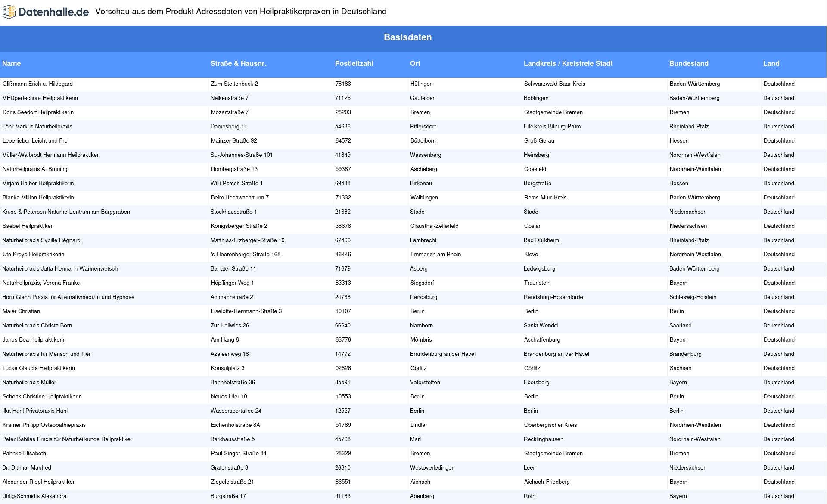This screenshot has height=504, width=827.
Task: Click Müller-Walbrodt Hermann Heilpraktiker cell
Action: tap(50, 155)
